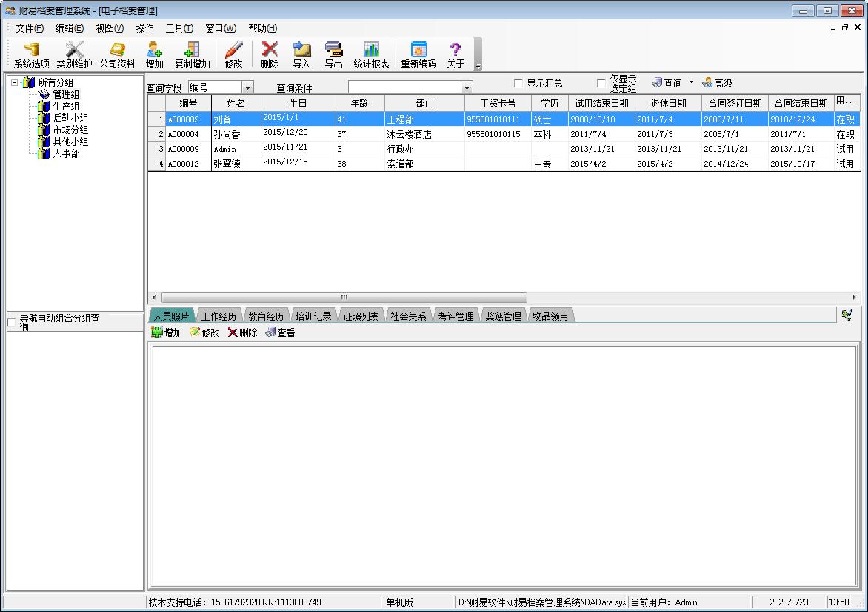Switch to the 社会关系 tab
Image resolution: width=868 pixels, height=612 pixels.
click(408, 316)
